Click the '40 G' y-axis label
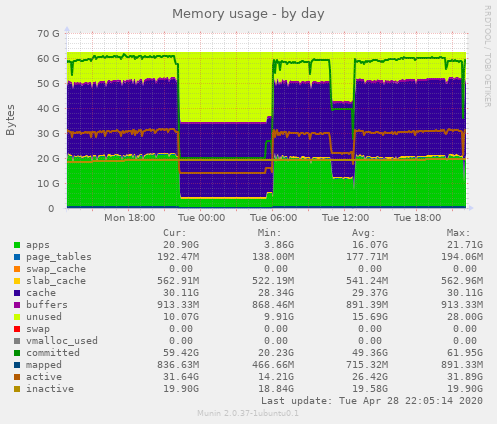497x424 pixels. pos(48,109)
